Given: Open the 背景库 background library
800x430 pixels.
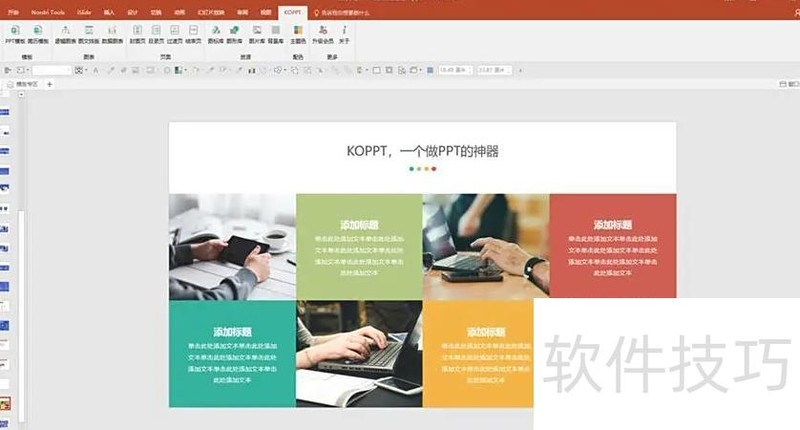Looking at the screenshot, I should pos(276,34).
